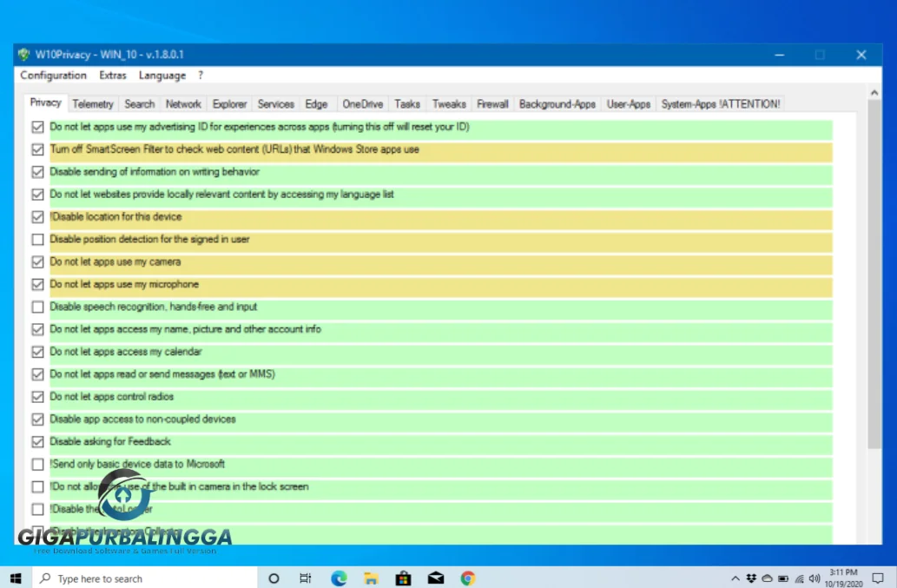Switch to the Network tab

[183, 104]
